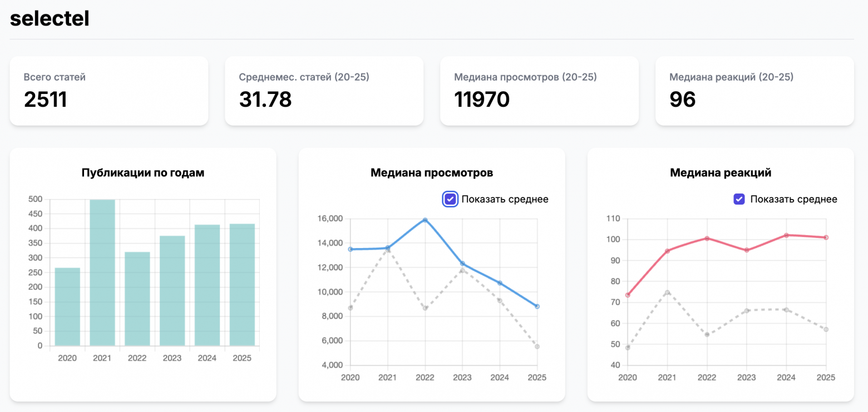This screenshot has height=412, width=868.
Task: Select the 96 median reactions value
Action: [683, 100]
